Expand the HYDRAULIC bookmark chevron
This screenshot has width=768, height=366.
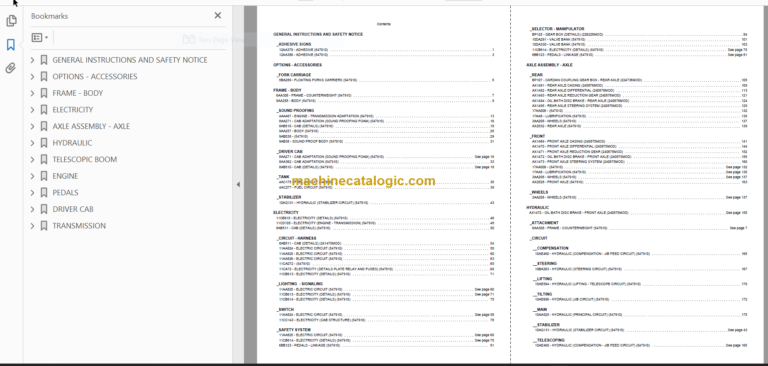click(32, 143)
